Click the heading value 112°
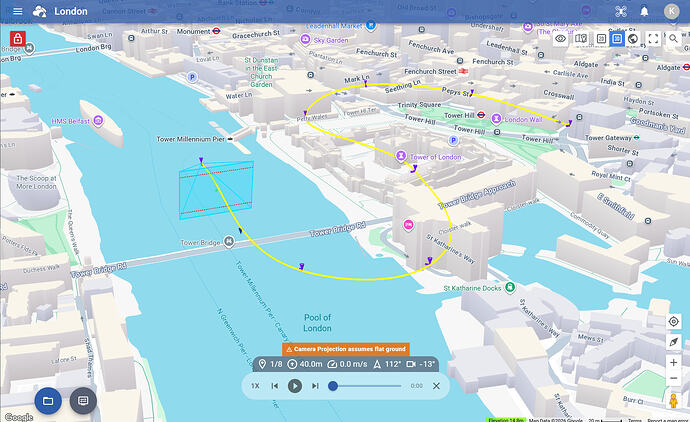690x422 pixels. click(387, 364)
